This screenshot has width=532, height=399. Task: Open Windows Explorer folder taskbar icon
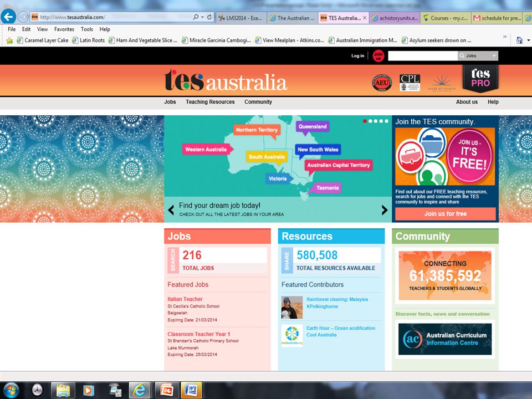click(63, 390)
